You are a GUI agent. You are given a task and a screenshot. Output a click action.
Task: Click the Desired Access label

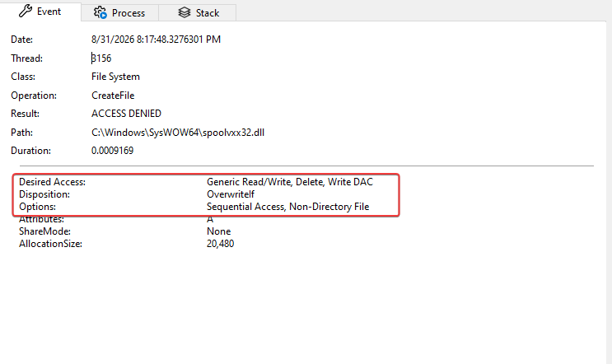pos(52,182)
